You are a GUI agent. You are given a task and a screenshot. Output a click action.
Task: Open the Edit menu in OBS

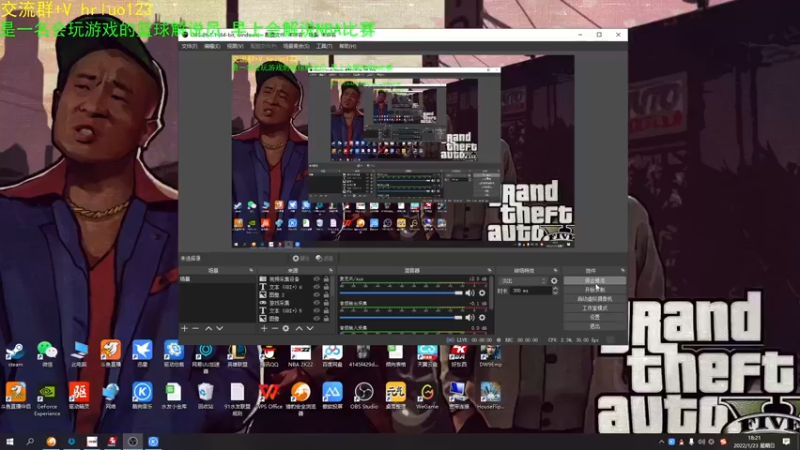[x=212, y=46]
